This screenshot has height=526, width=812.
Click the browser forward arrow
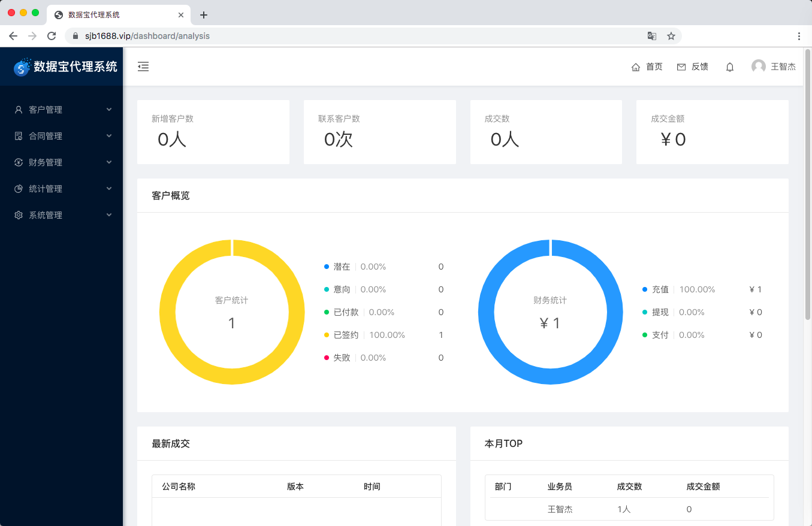pyautogui.click(x=32, y=36)
